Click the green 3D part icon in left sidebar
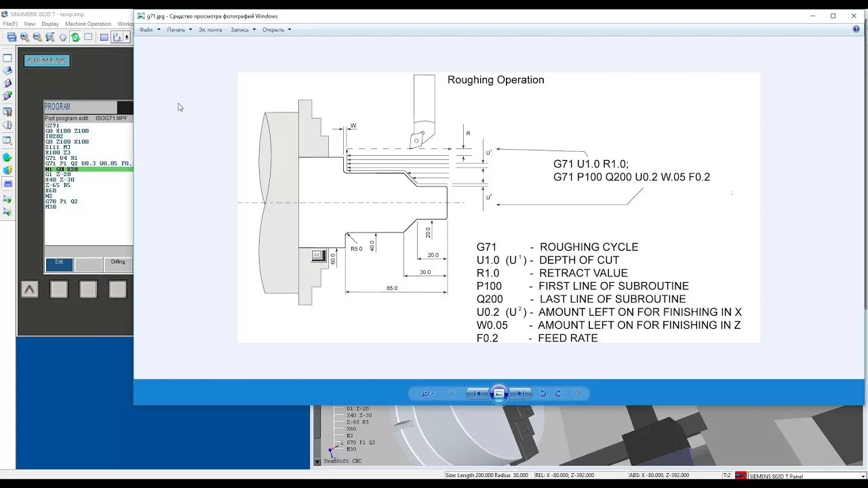This screenshot has height=488, width=868. click(x=7, y=157)
